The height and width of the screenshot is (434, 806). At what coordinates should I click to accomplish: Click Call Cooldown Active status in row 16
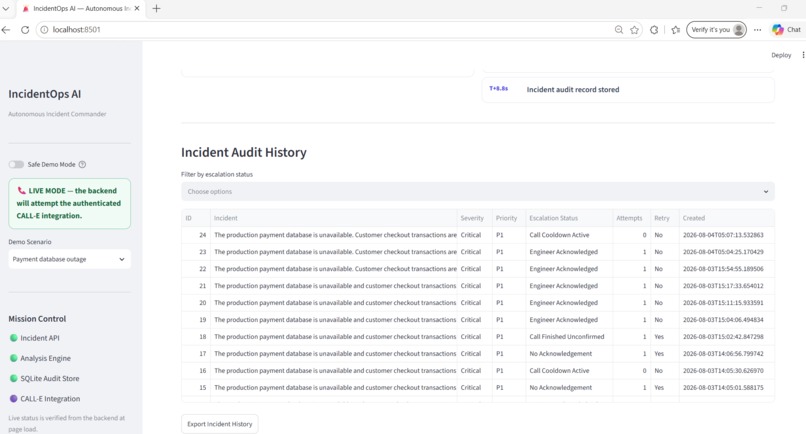(x=569, y=371)
